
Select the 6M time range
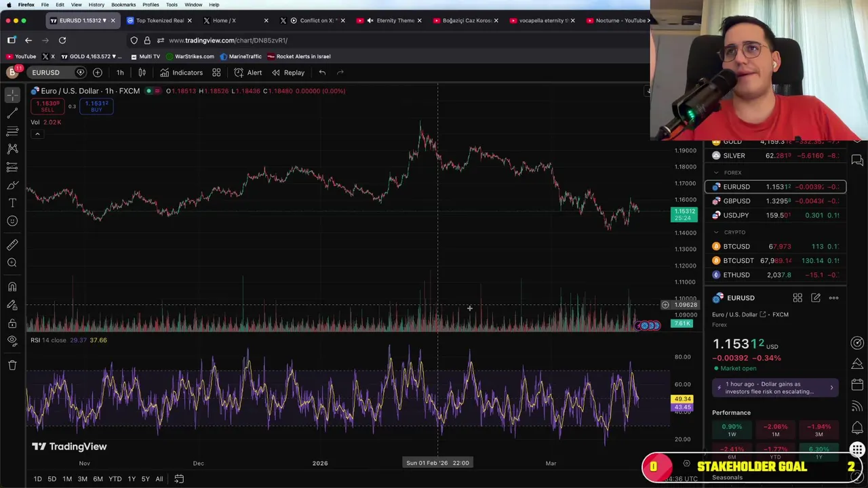98,479
